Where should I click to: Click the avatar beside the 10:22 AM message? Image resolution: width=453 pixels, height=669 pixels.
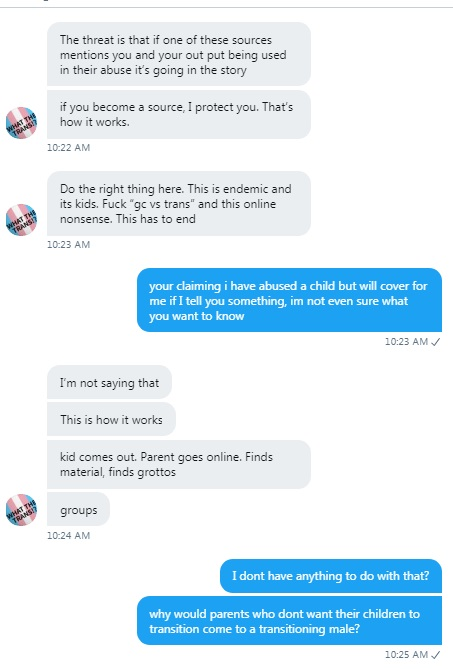(21, 122)
